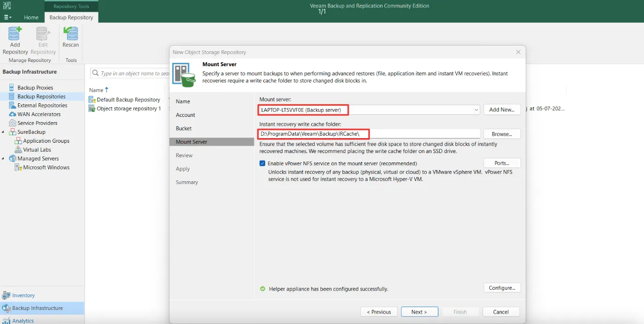This screenshot has height=324, width=644.
Task: Click the < Previous button
Action: 379,312
